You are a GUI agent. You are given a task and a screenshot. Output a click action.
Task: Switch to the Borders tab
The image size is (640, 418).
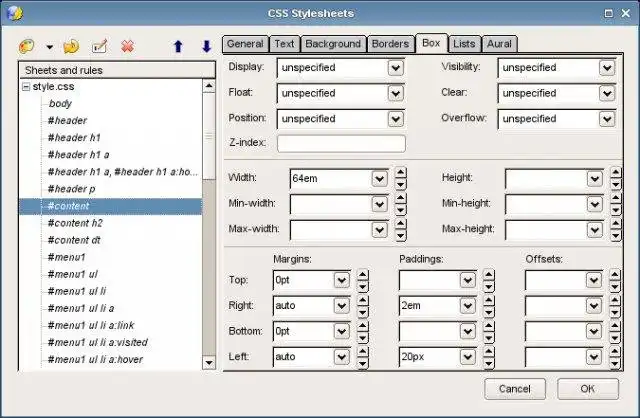(390, 44)
